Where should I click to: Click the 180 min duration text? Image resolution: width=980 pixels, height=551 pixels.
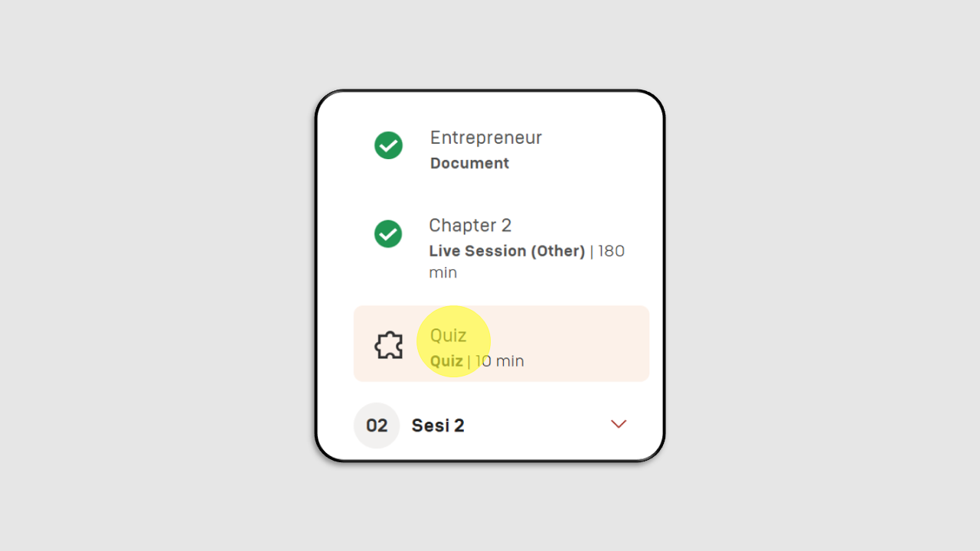click(527, 262)
